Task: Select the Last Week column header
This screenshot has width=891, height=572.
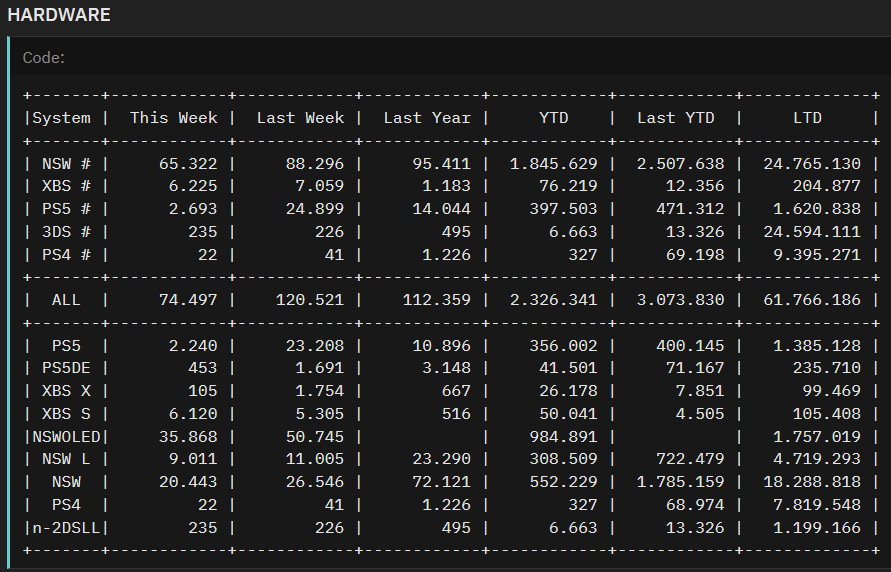Action: [300, 118]
